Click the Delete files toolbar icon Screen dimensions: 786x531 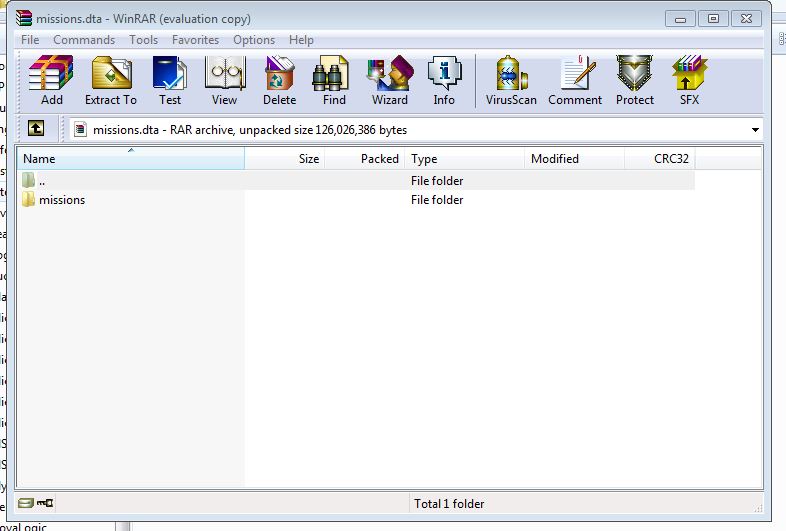click(x=279, y=80)
